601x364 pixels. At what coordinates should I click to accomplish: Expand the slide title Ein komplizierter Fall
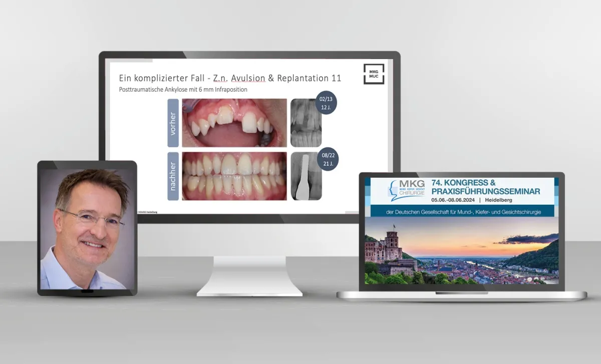[229, 78]
